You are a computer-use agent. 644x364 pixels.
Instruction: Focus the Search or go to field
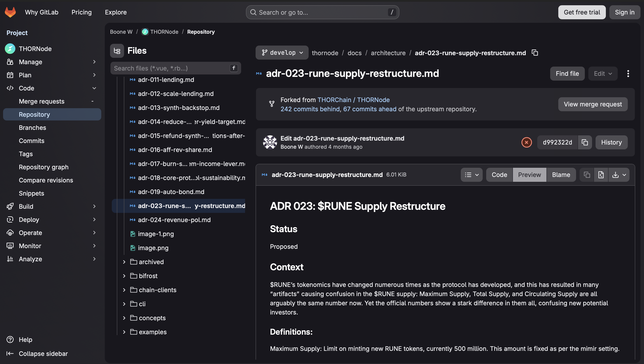[322, 12]
